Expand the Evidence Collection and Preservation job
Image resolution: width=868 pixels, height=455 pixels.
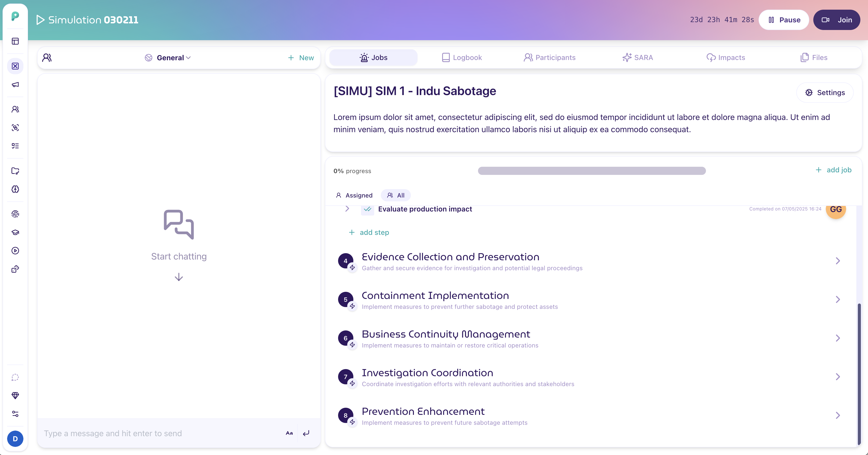point(838,261)
